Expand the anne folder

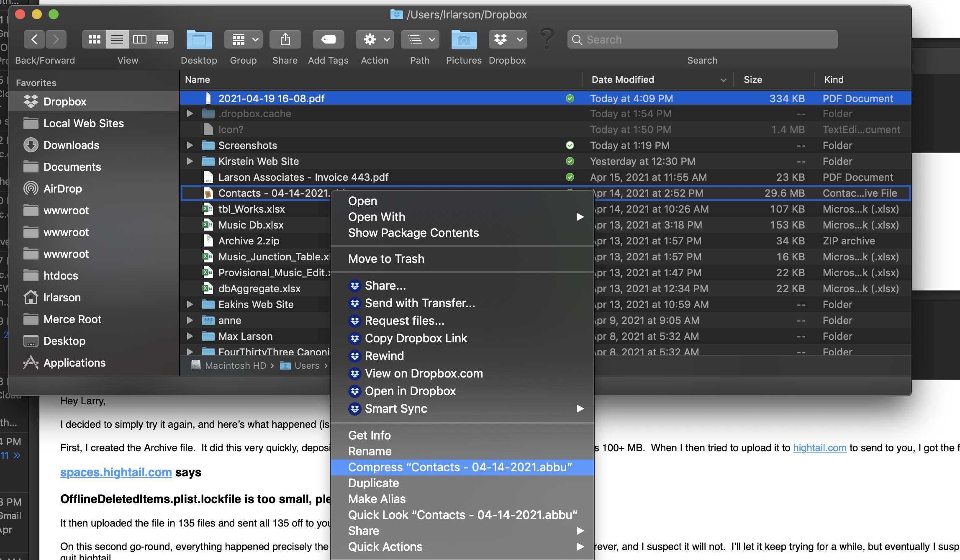click(x=190, y=321)
